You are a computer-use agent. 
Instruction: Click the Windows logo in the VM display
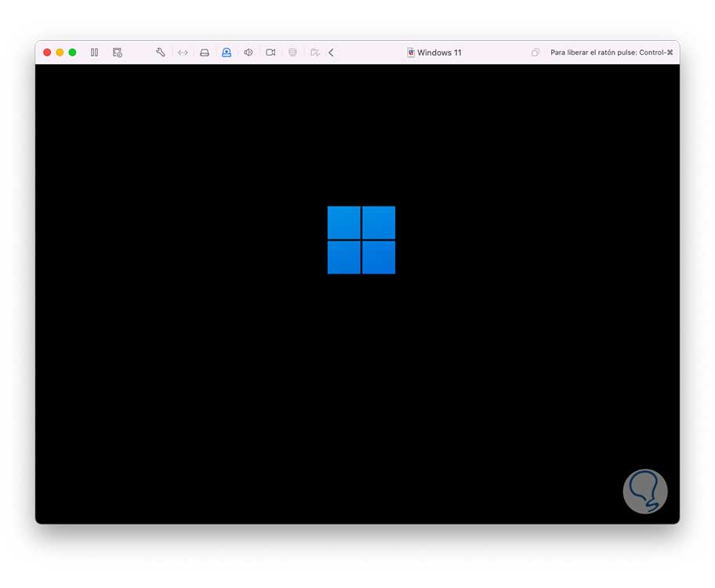[x=361, y=240]
